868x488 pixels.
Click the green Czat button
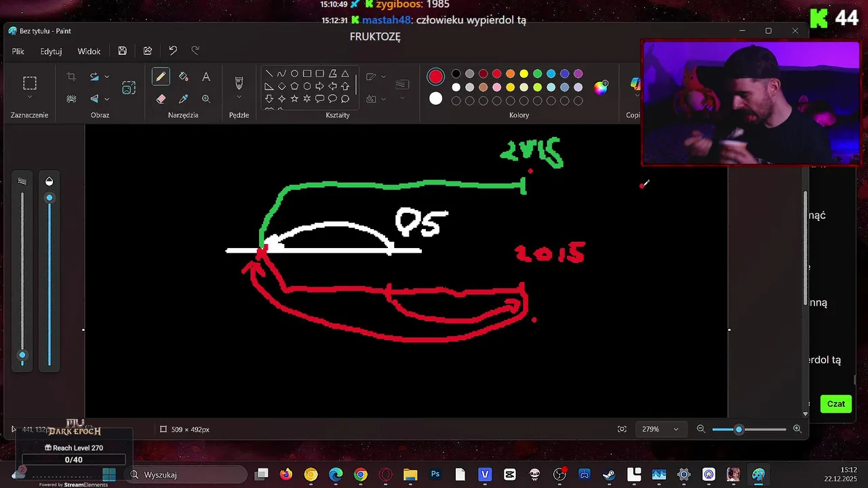tap(835, 404)
